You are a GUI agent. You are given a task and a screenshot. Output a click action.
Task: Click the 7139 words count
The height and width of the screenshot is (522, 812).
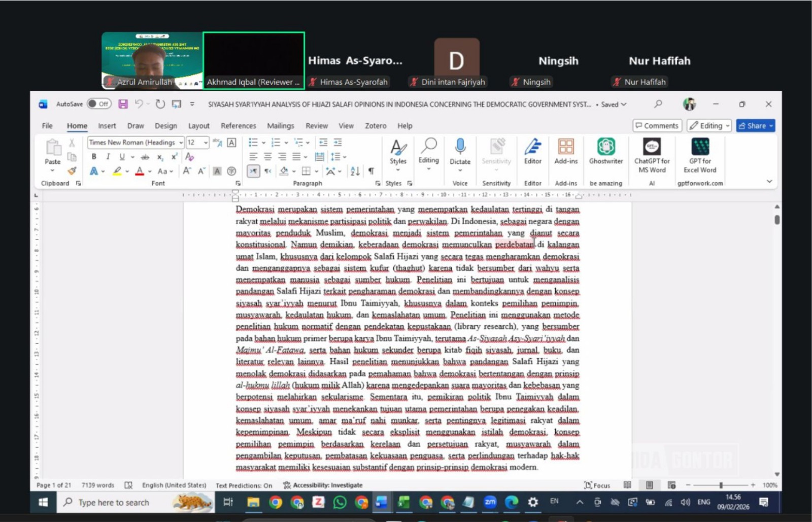pos(98,485)
